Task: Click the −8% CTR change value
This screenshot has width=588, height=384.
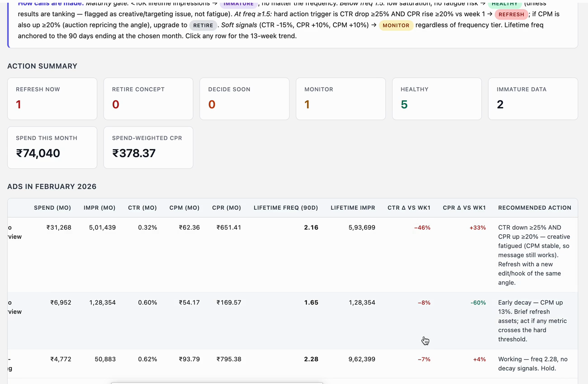Action: pos(424,303)
